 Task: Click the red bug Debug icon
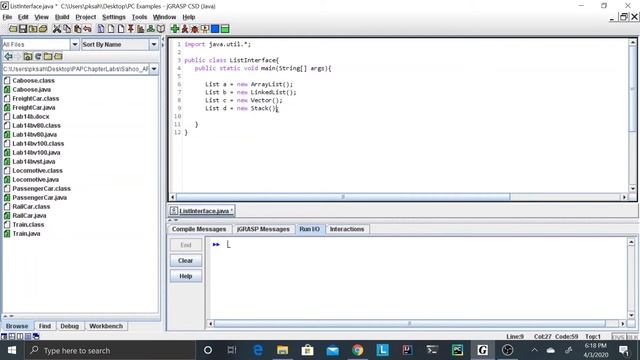pos(195,29)
